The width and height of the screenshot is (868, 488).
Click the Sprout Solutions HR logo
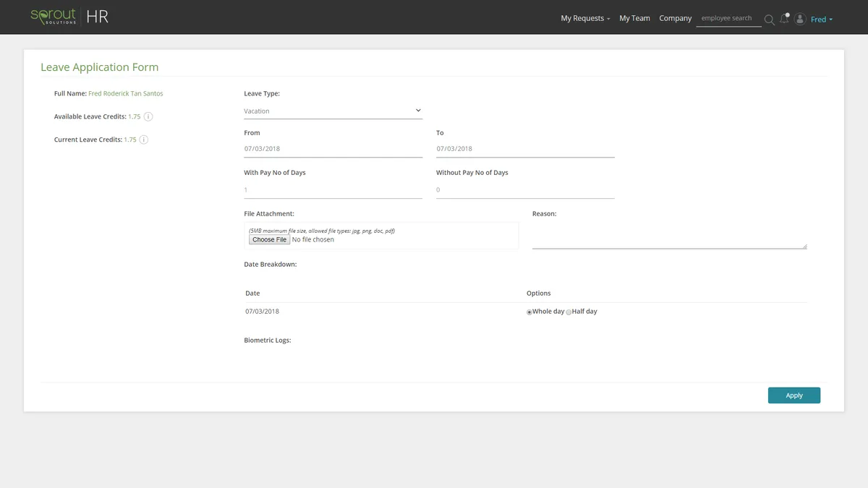pyautogui.click(x=69, y=17)
